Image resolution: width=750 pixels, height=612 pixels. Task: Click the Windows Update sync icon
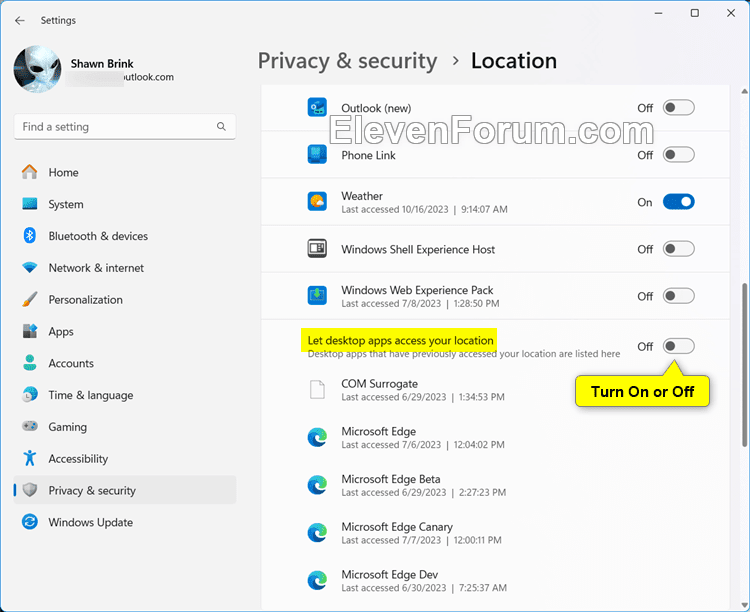[30, 522]
